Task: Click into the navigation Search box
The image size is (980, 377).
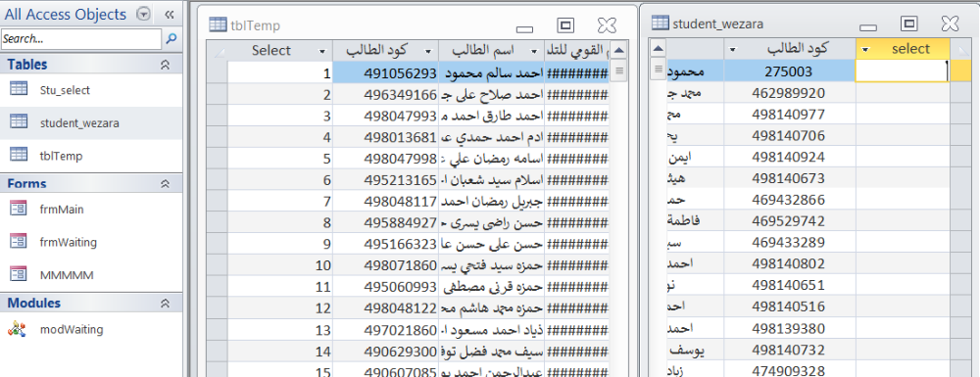Action: 81,39
